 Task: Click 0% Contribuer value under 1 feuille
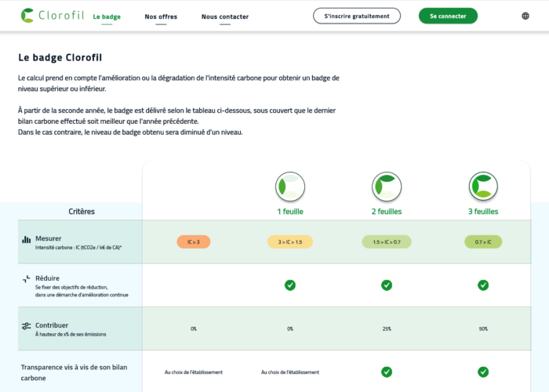290,328
